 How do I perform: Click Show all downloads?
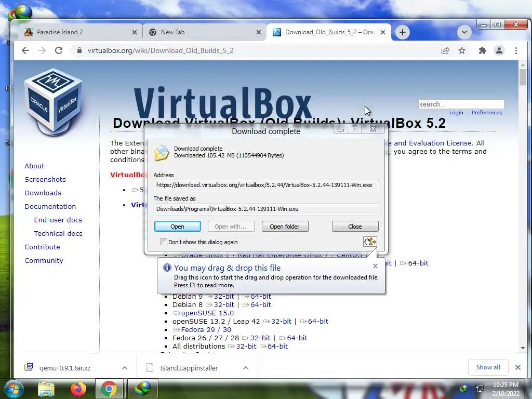(x=488, y=367)
